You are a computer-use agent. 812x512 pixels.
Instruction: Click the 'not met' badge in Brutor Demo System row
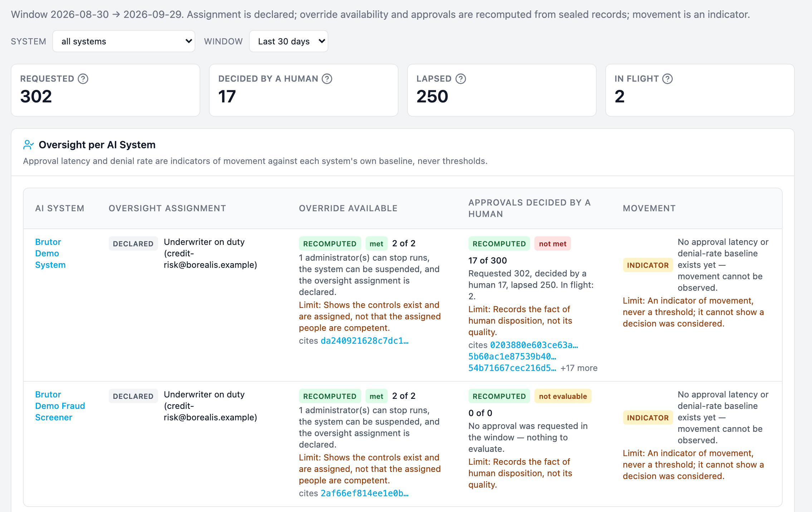tap(553, 244)
